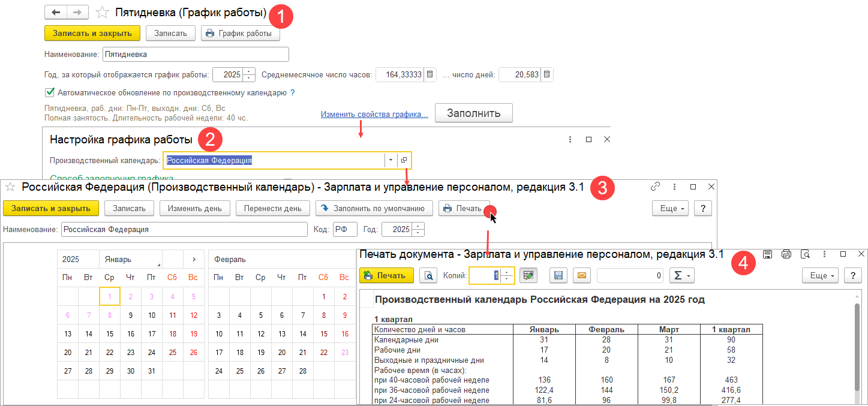This screenshot has width=868, height=406.
Task: Click Копий input field
Action: pos(485,275)
